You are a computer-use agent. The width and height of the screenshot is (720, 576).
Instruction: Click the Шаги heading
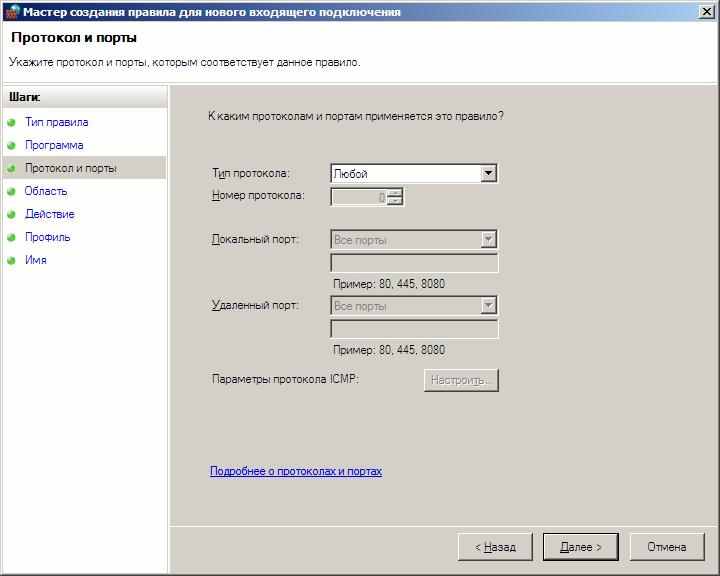click(25, 97)
